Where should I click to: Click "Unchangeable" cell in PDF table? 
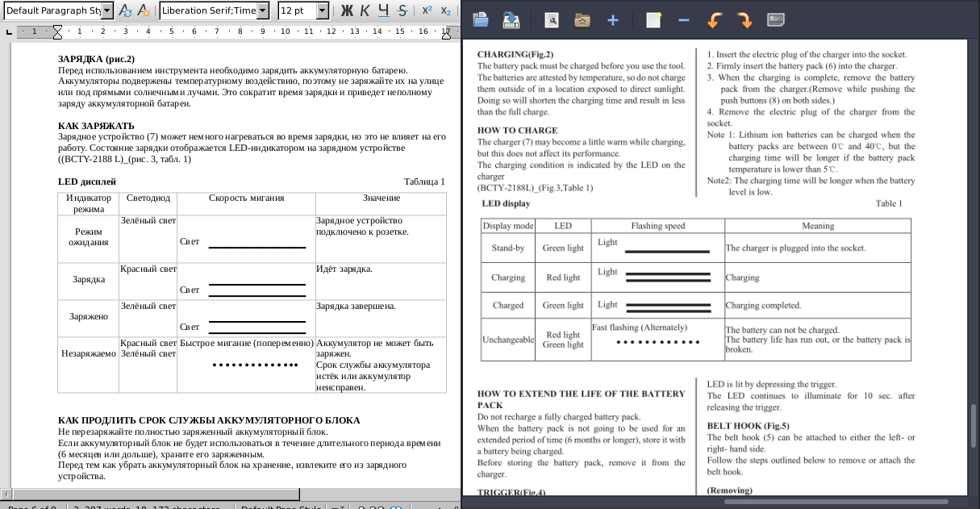coord(508,340)
